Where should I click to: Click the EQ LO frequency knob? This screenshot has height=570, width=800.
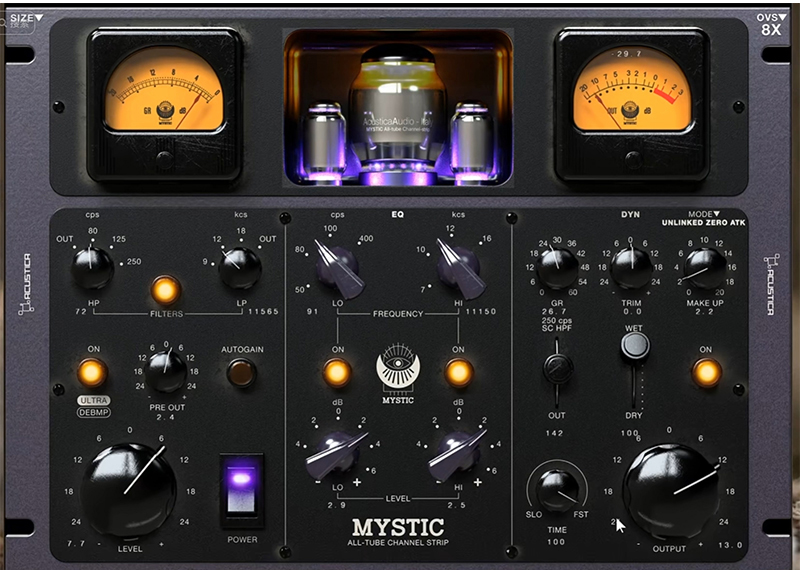[337, 268]
